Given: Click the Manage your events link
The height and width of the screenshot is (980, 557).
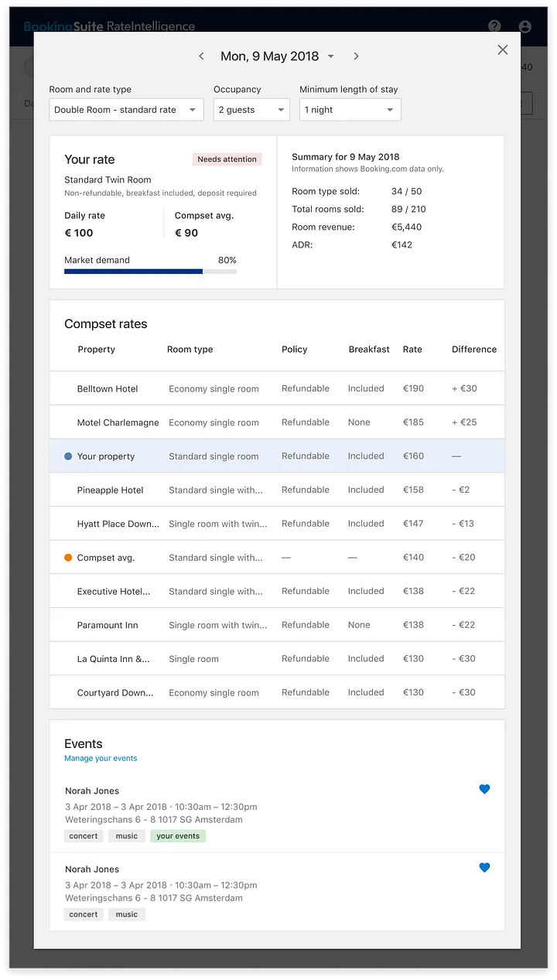Looking at the screenshot, I should (101, 758).
